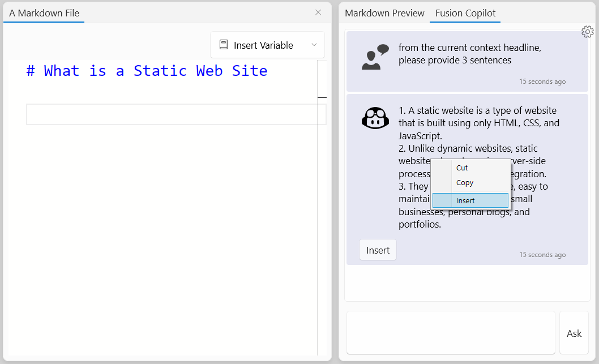Click the timestamp under the Copilot response
The width and height of the screenshot is (599, 364).
pyautogui.click(x=542, y=255)
